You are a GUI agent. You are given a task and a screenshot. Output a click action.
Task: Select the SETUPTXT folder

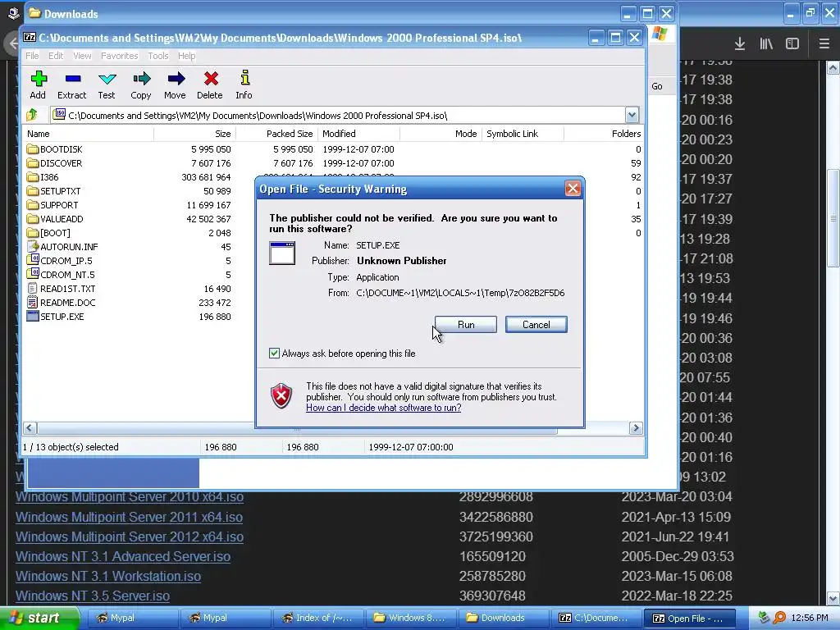point(53,191)
